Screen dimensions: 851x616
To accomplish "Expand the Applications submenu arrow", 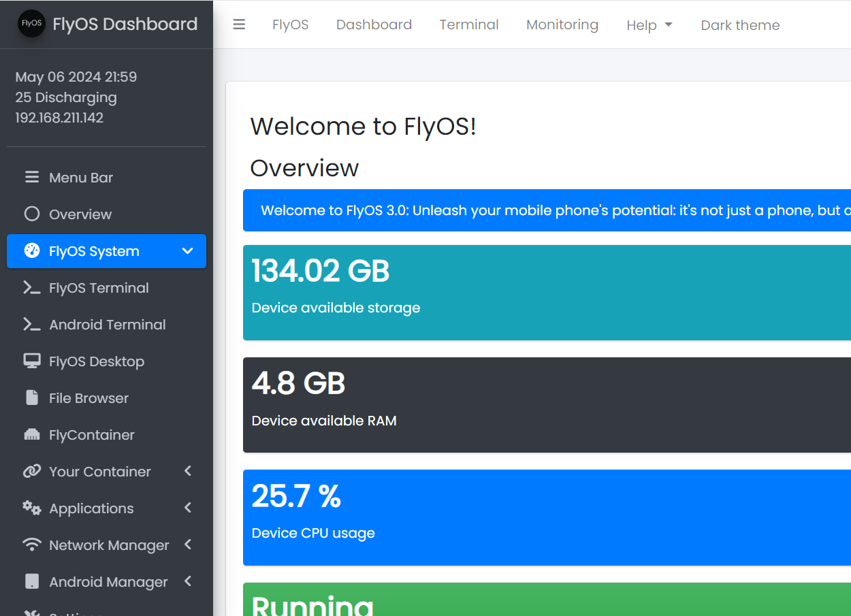I will coord(188,508).
